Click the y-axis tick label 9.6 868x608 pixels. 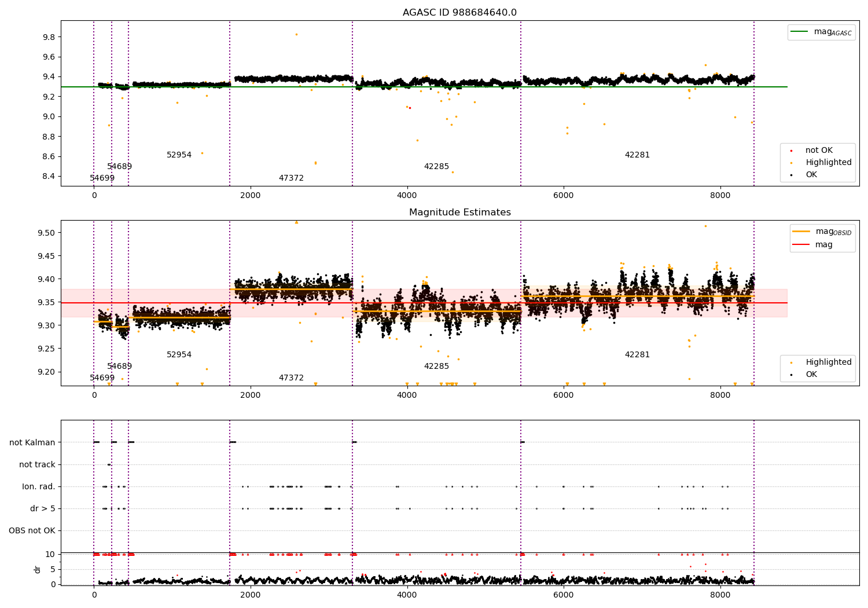[49, 57]
